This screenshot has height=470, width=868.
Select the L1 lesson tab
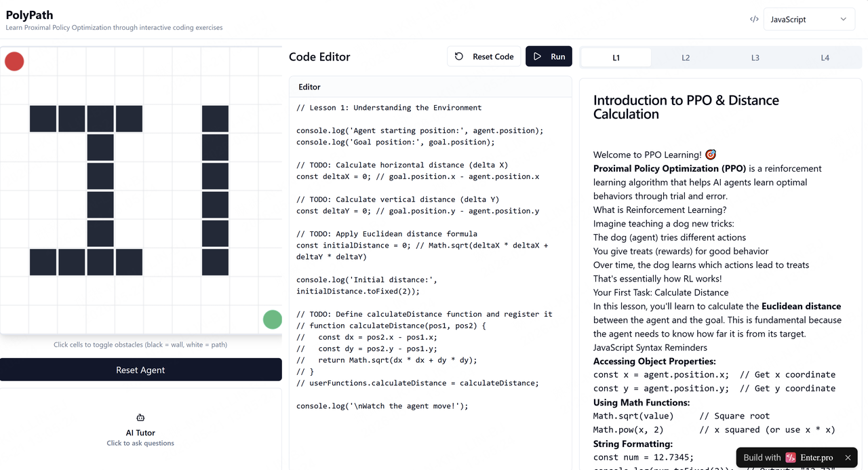[616, 58]
